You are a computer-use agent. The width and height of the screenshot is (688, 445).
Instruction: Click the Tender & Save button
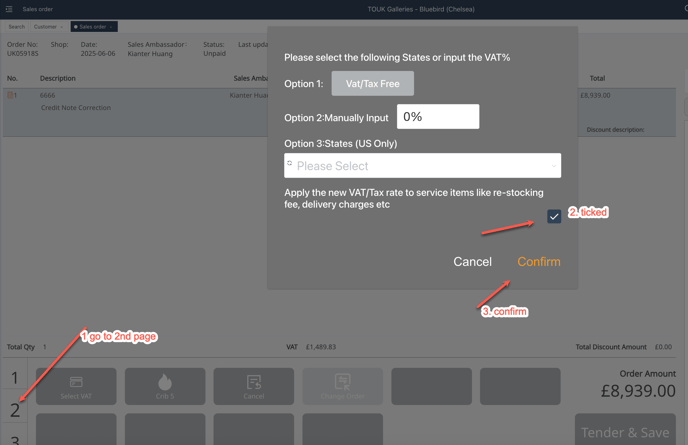625,432
